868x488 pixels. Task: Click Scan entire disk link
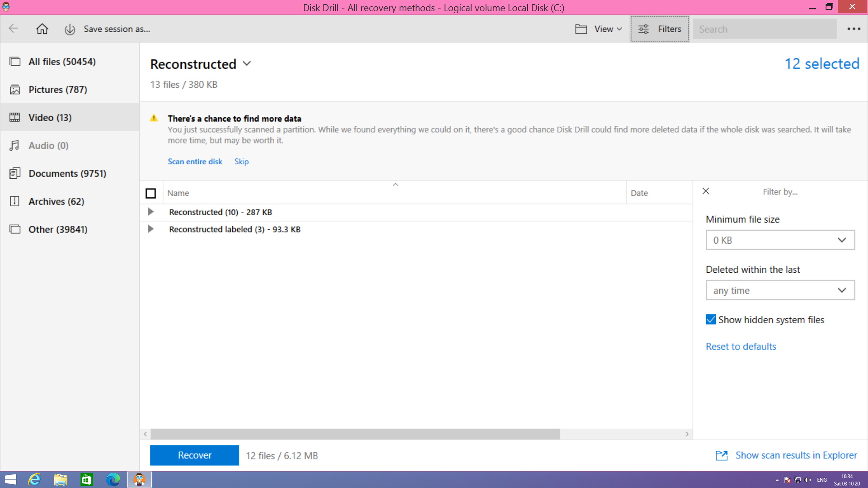click(x=195, y=161)
